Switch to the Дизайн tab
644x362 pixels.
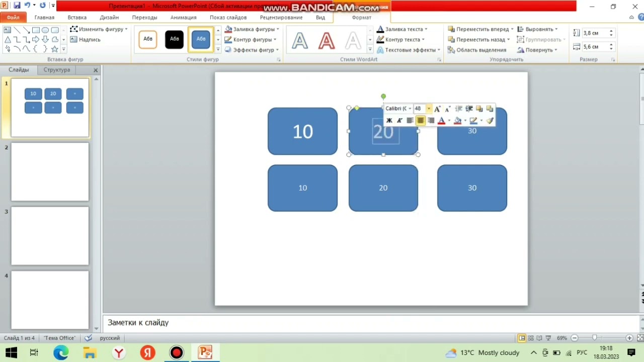coord(109,17)
